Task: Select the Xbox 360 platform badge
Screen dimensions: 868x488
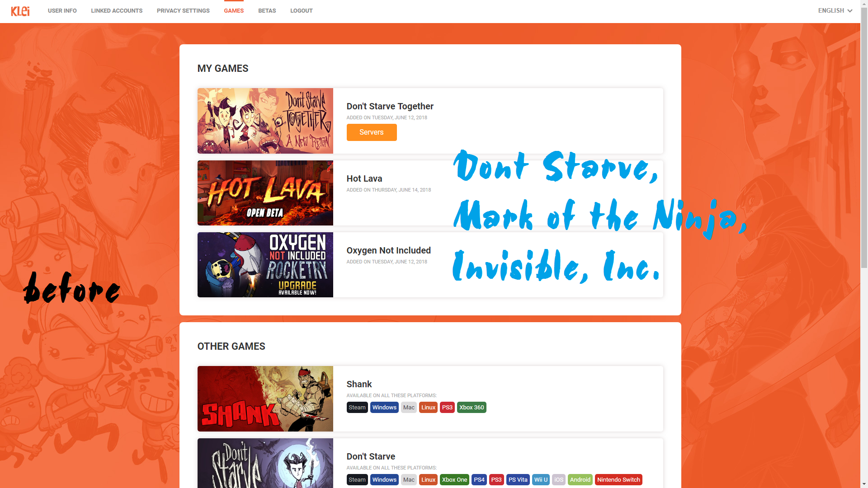Action: click(x=472, y=408)
